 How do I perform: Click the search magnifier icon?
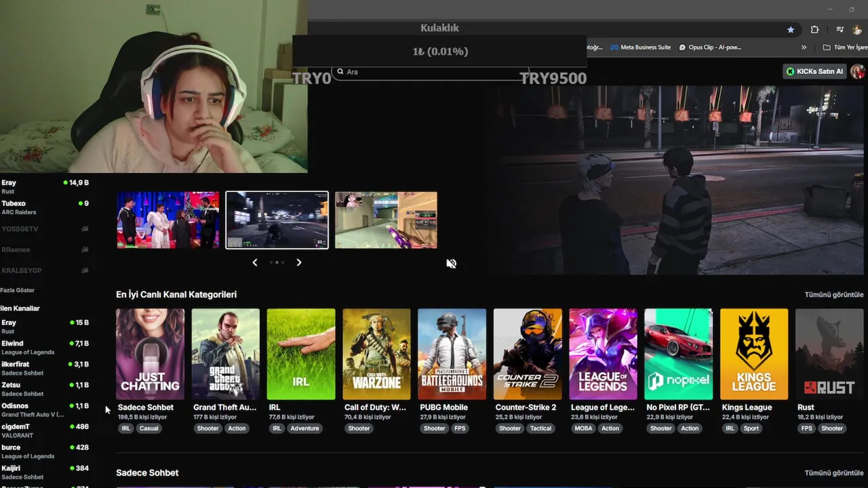340,72
